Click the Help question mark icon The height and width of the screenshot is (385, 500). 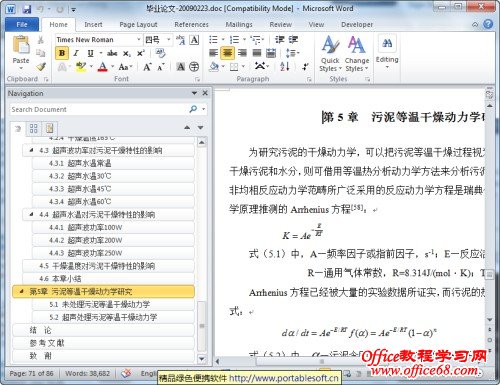point(488,24)
